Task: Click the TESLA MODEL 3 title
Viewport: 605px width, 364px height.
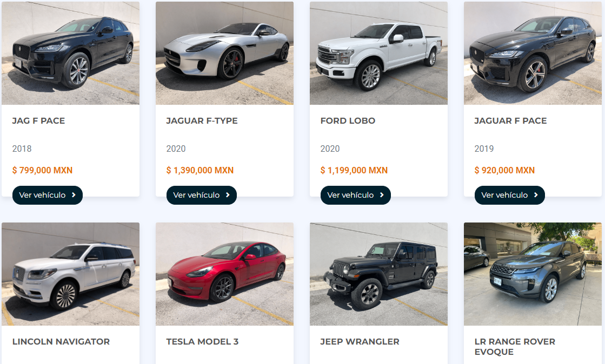Action: click(x=202, y=342)
